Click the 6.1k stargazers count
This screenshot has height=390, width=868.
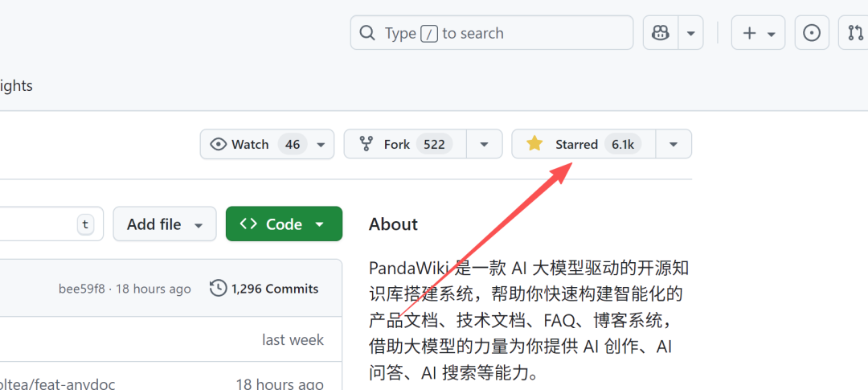coord(623,144)
